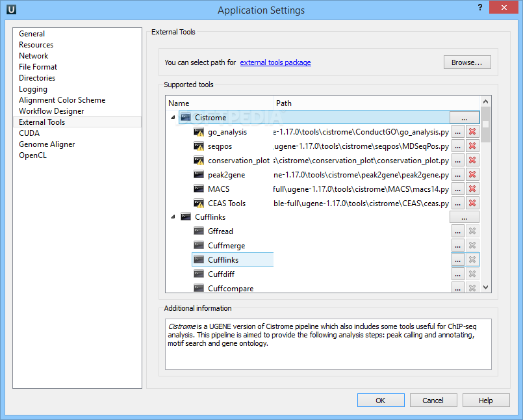
Task: Click the Name column header
Action: pos(220,103)
